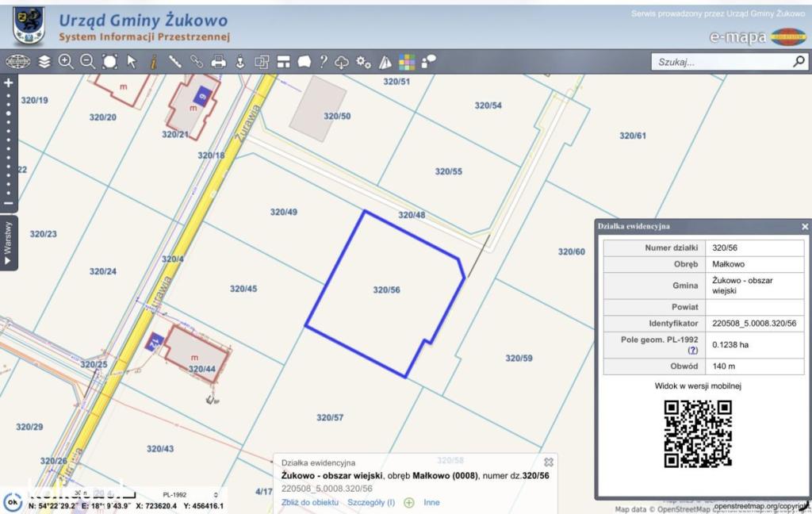Open the print map tool
This screenshot has height=514, width=812.
(219, 62)
